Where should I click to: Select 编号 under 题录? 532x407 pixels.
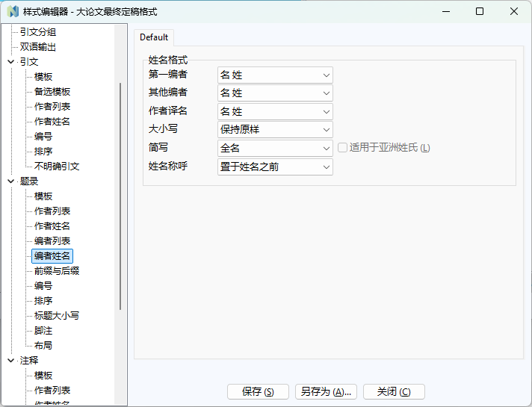coord(43,285)
